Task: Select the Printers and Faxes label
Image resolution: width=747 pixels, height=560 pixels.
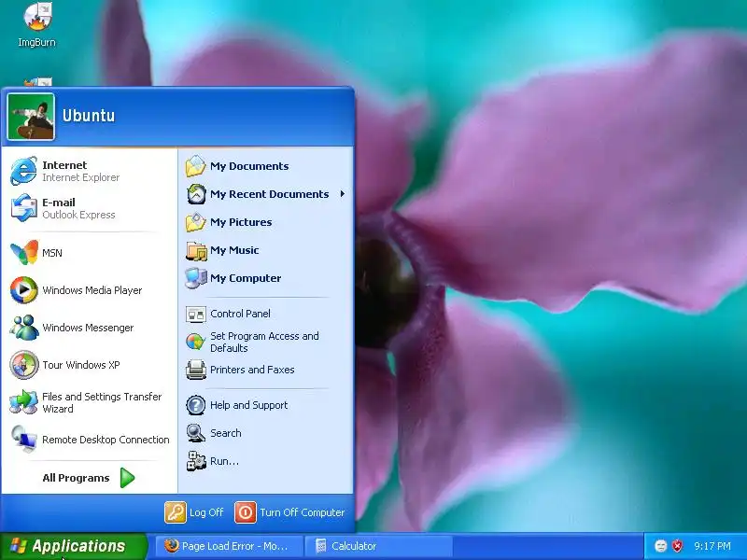Action: pos(252,370)
